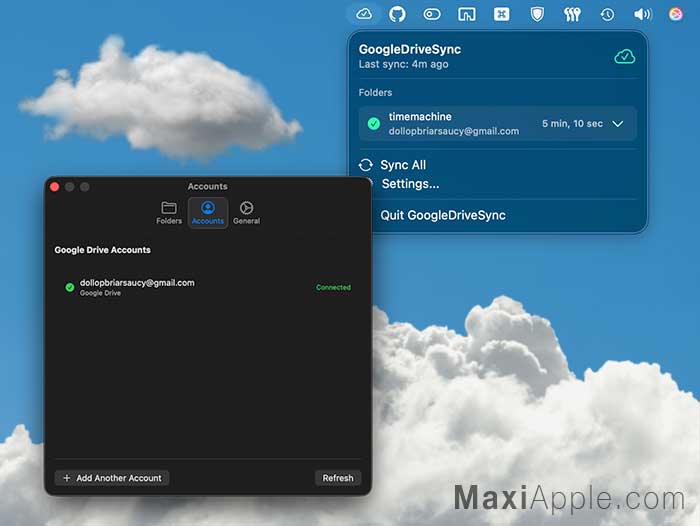Viewport: 700px width, 526px height.
Task: Select the timemachine folder row
Action: [x=497, y=124]
